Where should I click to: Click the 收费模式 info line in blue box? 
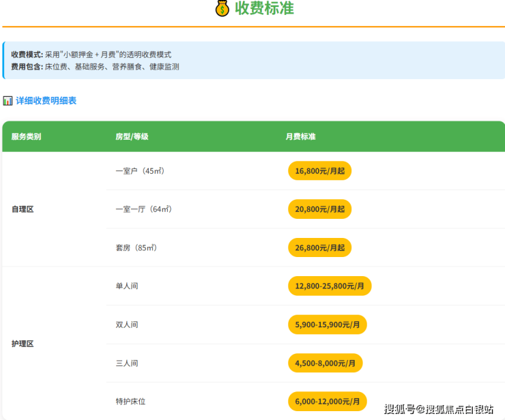tap(91, 55)
